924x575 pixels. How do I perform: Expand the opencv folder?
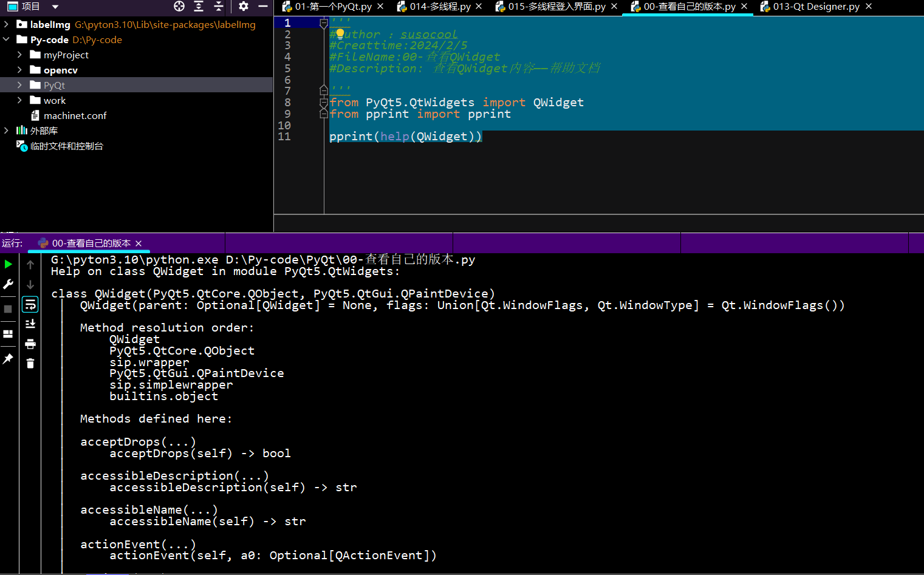[19, 70]
